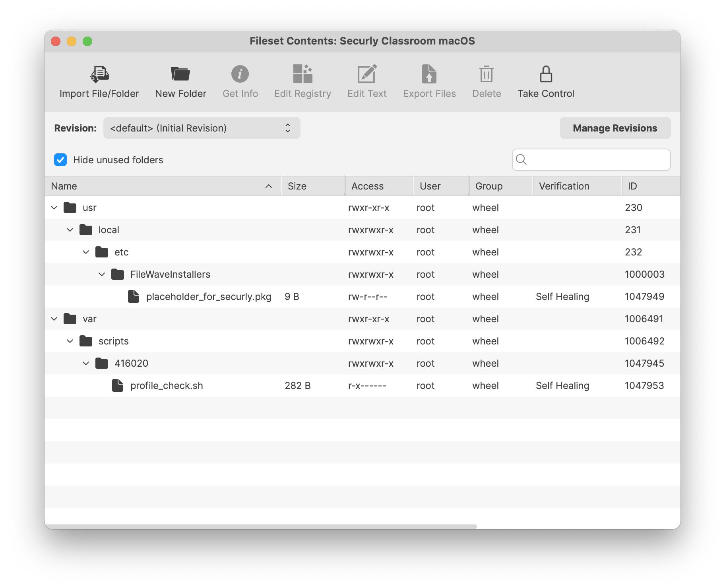The image size is (725, 588).
Task: Click the ID 1006491 cell
Action: pos(644,319)
